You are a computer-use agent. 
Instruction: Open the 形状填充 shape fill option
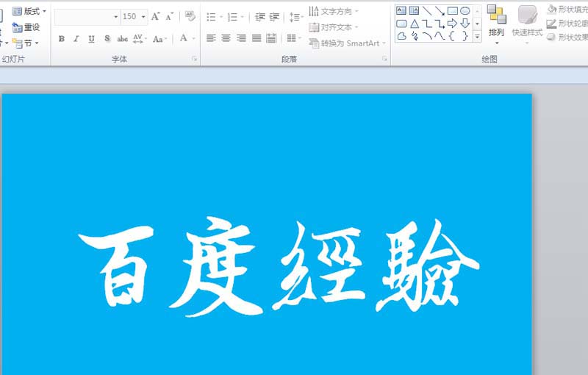pos(567,10)
